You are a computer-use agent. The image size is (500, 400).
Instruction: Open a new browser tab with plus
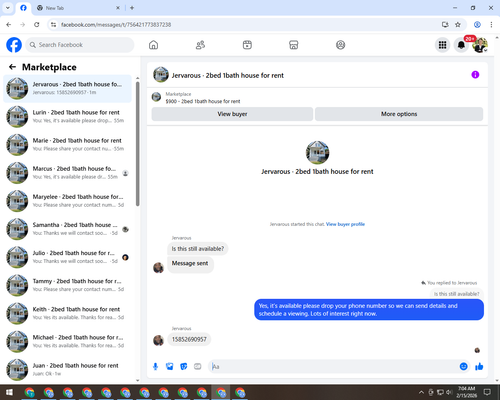[132, 8]
